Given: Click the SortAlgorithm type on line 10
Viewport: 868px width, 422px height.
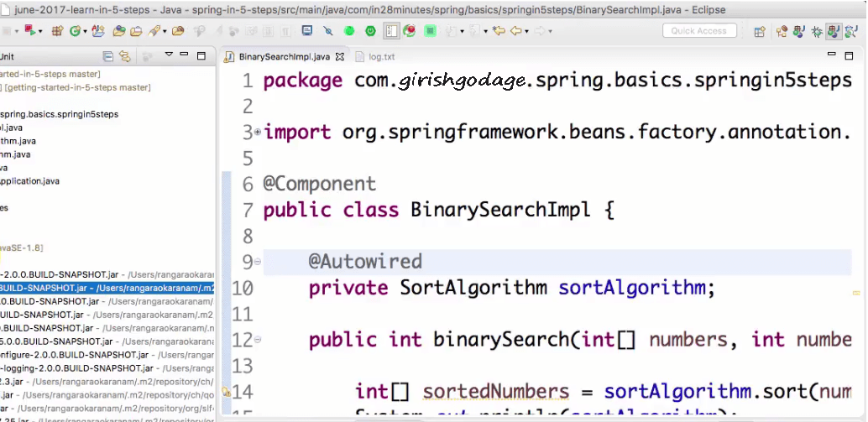Looking at the screenshot, I should point(473,288).
